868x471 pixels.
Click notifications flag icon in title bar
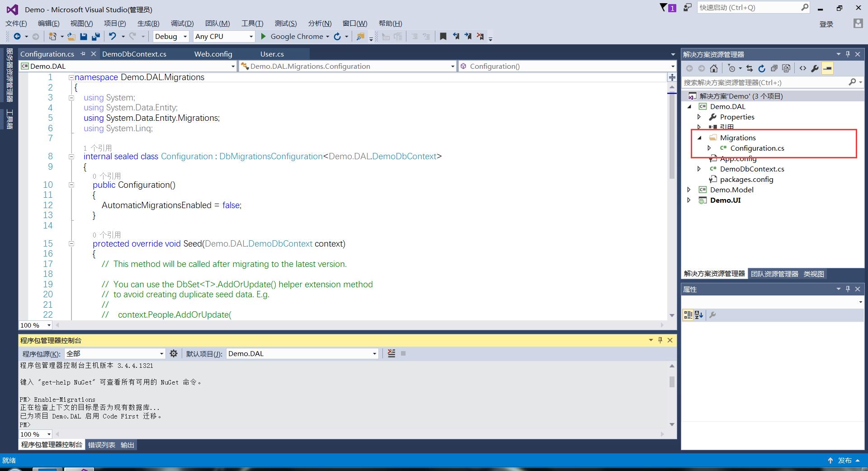coord(664,8)
